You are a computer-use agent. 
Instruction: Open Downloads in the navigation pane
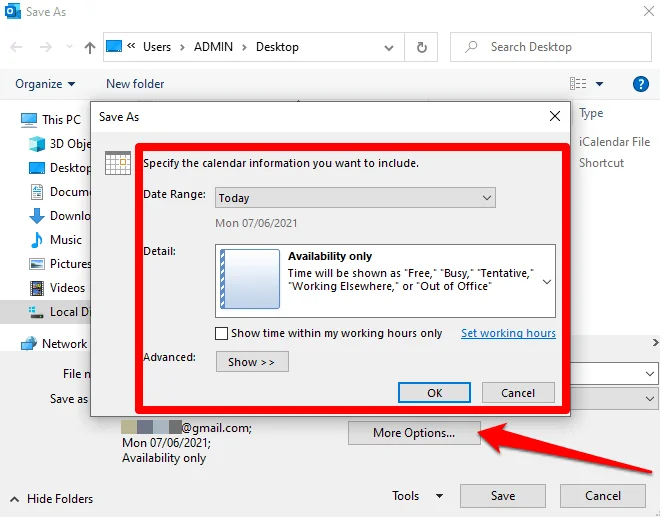tap(59, 216)
